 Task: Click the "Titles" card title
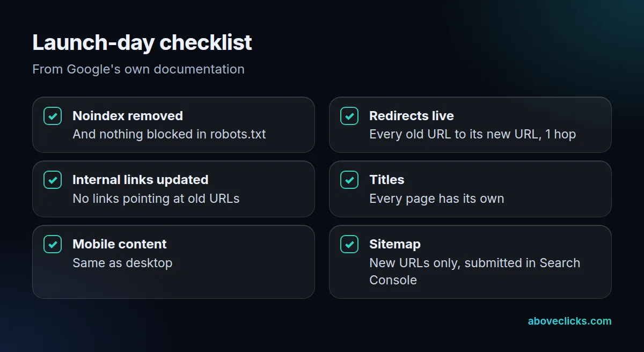(387, 180)
